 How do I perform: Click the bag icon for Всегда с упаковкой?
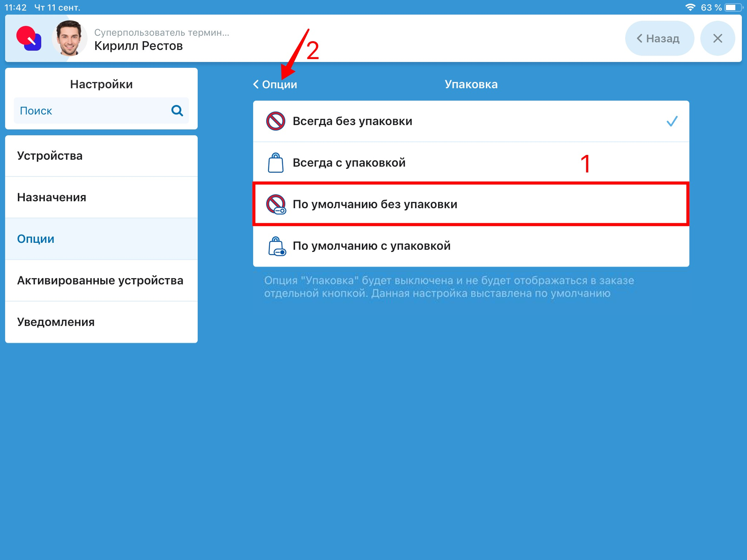point(275,163)
